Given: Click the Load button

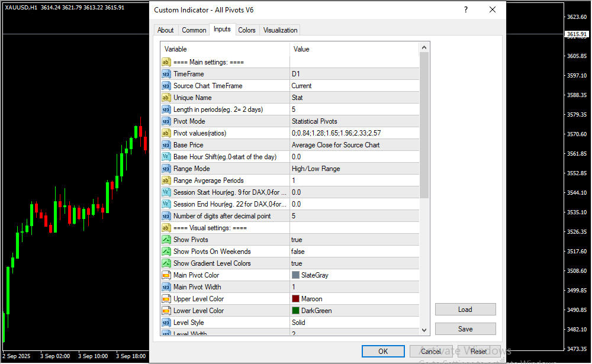Looking at the screenshot, I should tap(465, 310).
